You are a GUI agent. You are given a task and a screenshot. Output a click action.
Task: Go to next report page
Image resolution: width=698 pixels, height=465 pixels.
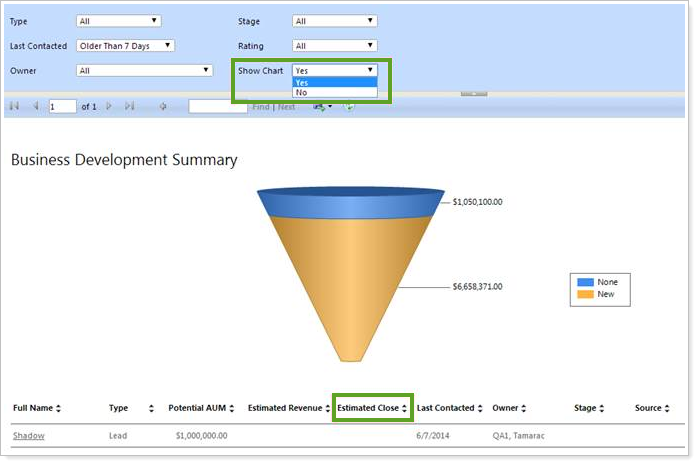[109, 106]
